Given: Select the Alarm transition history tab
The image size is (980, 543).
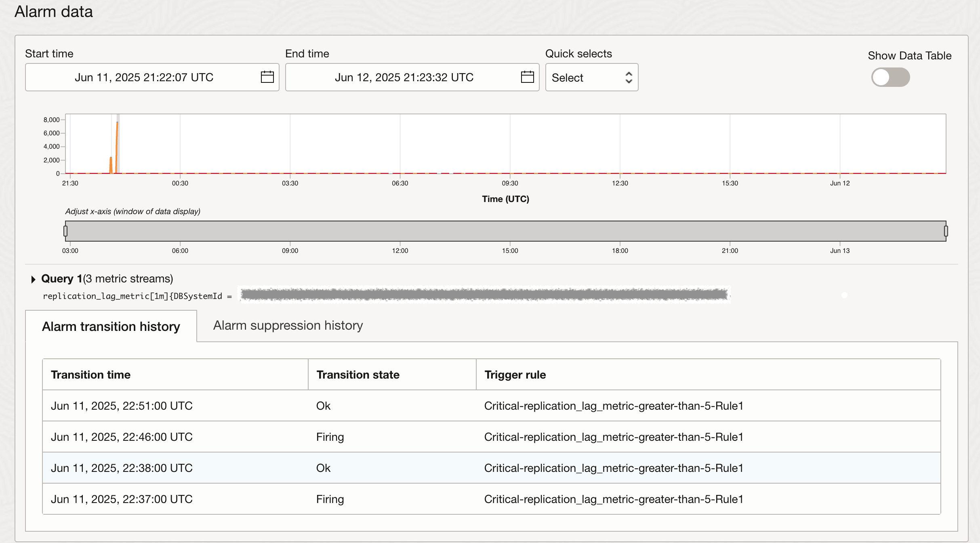Looking at the screenshot, I should [111, 326].
